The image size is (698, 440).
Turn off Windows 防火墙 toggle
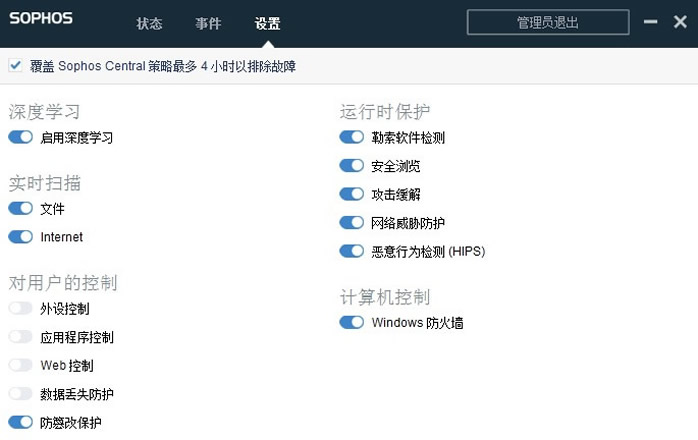pyautogui.click(x=351, y=322)
